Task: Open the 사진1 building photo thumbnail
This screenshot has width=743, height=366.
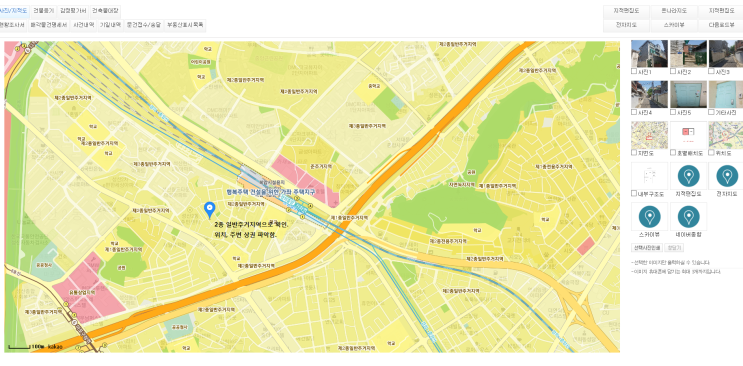Action: (650, 54)
